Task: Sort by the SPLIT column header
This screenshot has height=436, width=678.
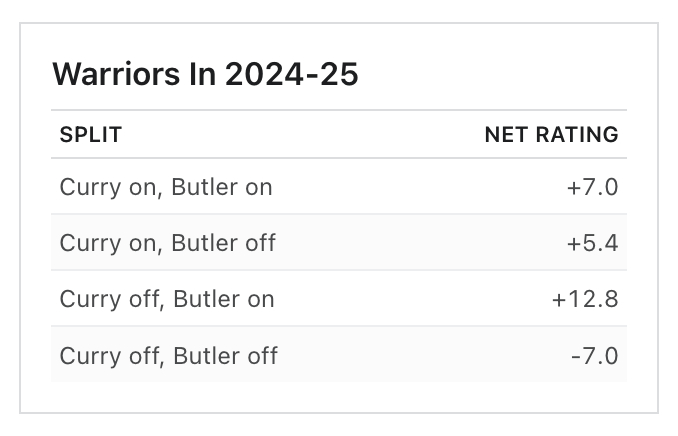Action: (91, 134)
